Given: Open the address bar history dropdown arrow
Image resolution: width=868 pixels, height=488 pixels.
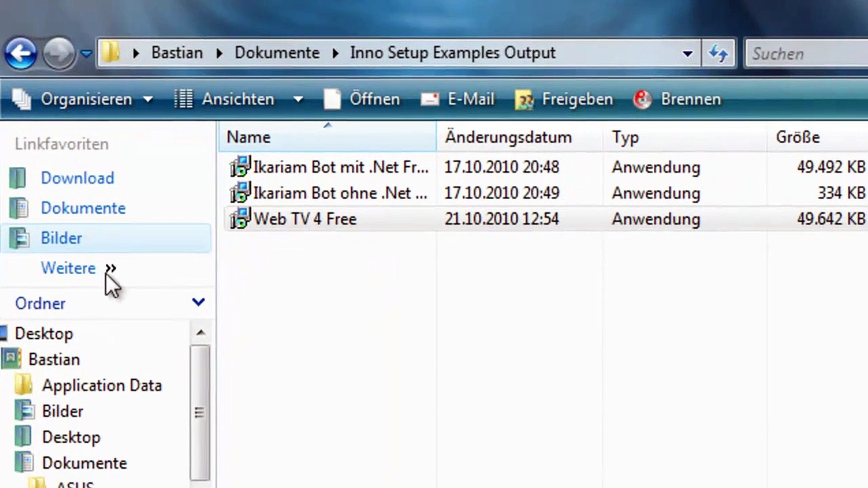Looking at the screenshot, I should coord(687,54).
